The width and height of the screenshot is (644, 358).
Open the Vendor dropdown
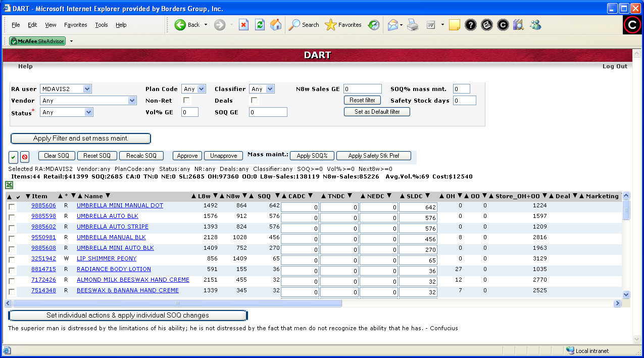click(89, 101)
